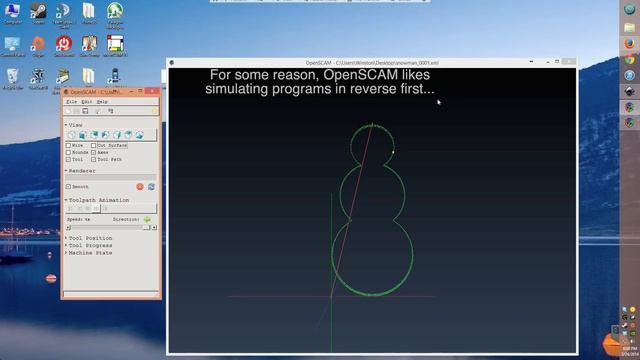The width and height of the screenshot is (640, 360).
Task: Expand the Tool Progress section
Action: (x=66, y=245)
